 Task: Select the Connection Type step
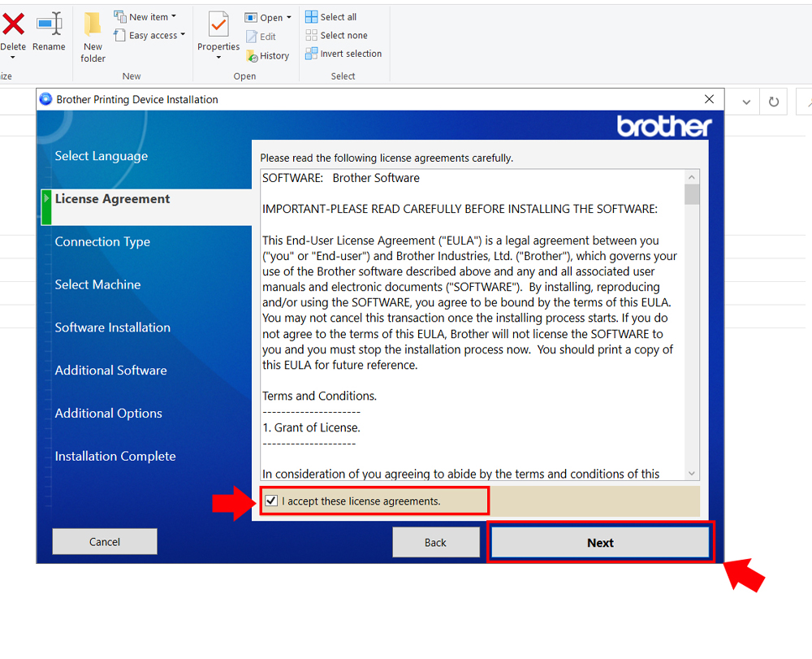[102, 242]
